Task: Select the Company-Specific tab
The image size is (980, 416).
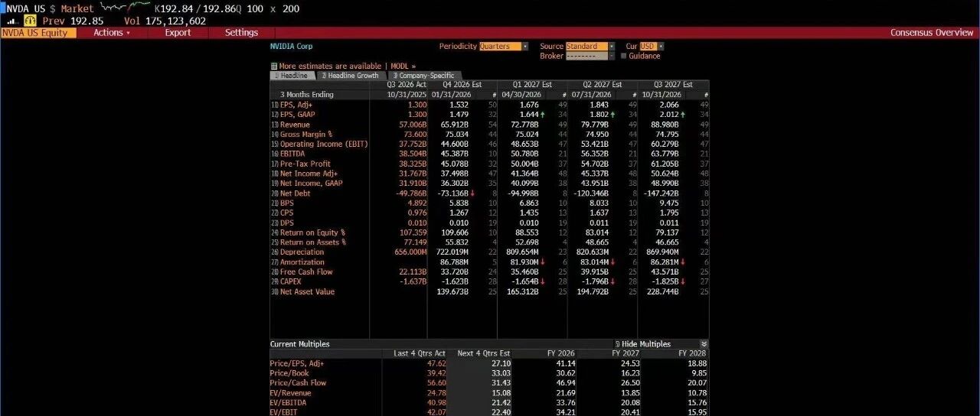Action: click(x=424, y=76)
